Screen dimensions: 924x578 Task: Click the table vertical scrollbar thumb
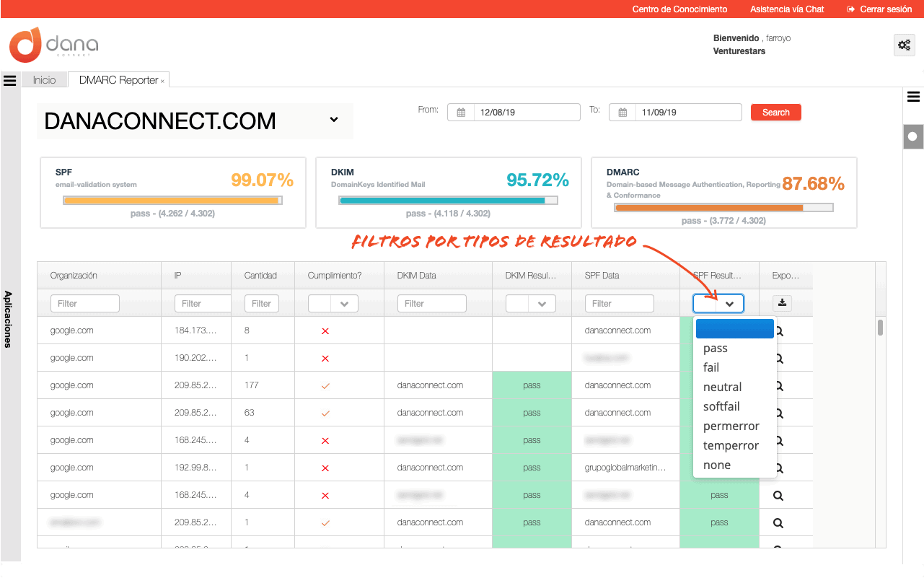(x=881, y=328)
